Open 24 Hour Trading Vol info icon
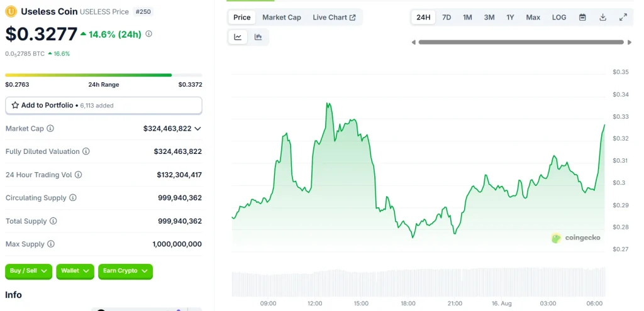This screenshot has height=311, width=644. [x=78, y=175]
